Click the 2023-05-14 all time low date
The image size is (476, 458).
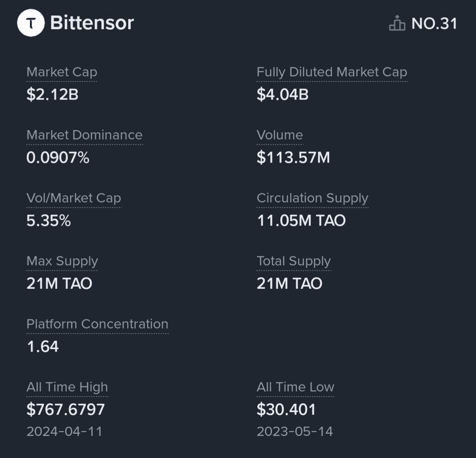pyautogui.click(x=294, y=431)
